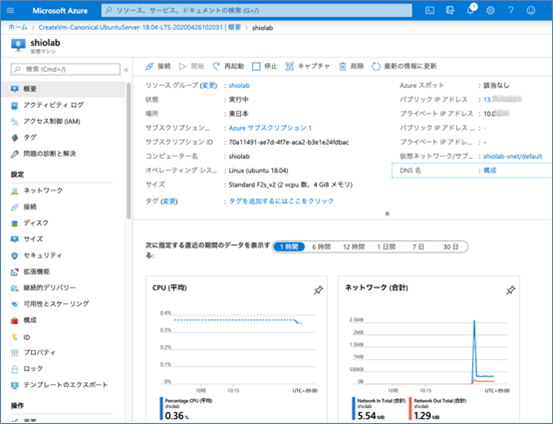Click 変更 next to リソース グループ
Viewport: 553px width, 424px height.
point(208,85)
